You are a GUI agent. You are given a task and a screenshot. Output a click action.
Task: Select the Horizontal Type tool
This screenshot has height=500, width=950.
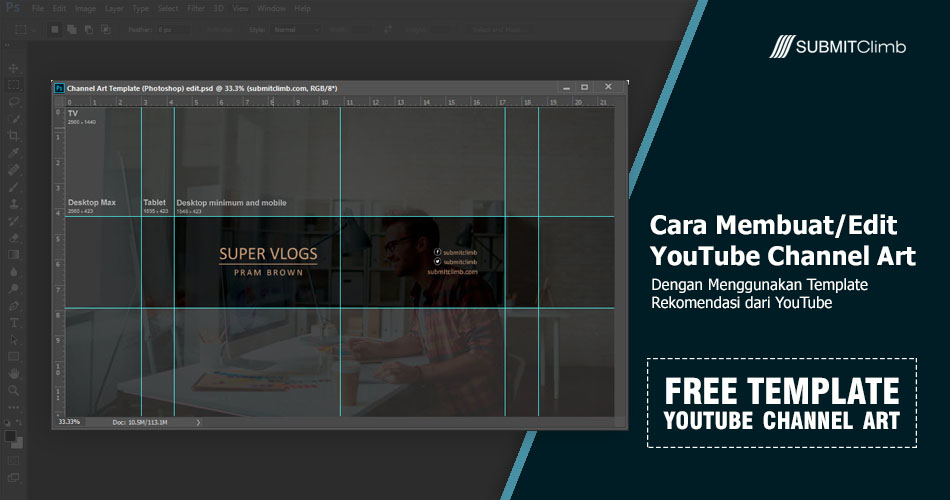[x=13, y=322]
